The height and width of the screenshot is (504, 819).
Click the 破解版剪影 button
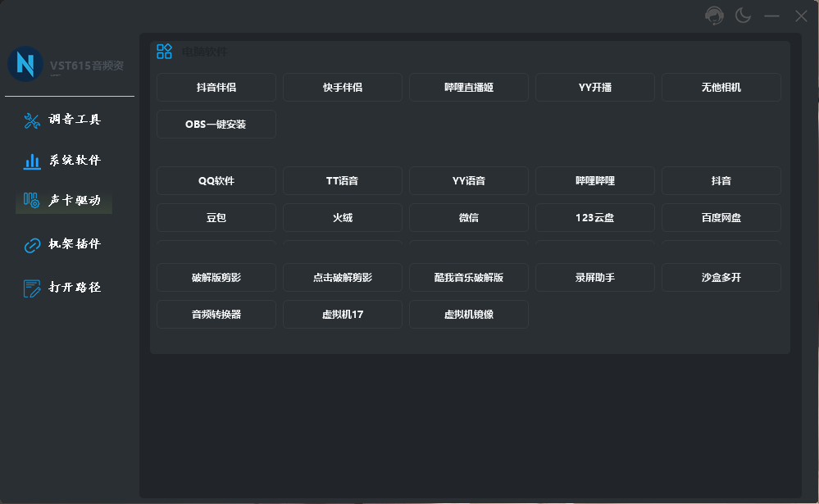[x=216, y=277]
